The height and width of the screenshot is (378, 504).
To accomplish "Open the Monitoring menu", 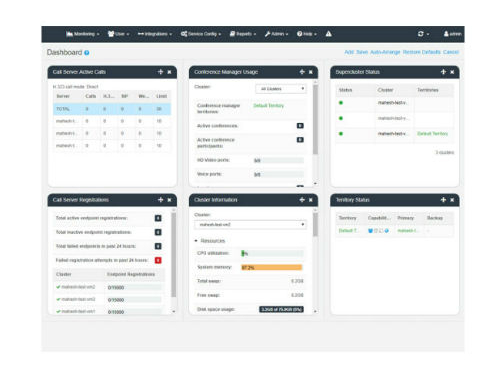I will pos(82,34).
